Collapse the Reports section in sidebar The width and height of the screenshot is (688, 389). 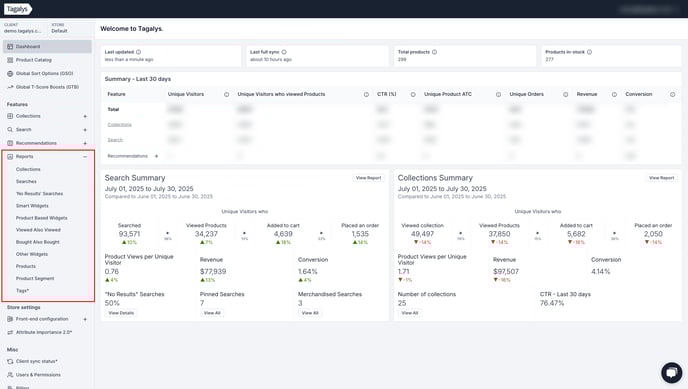click(x=85, y=157)
